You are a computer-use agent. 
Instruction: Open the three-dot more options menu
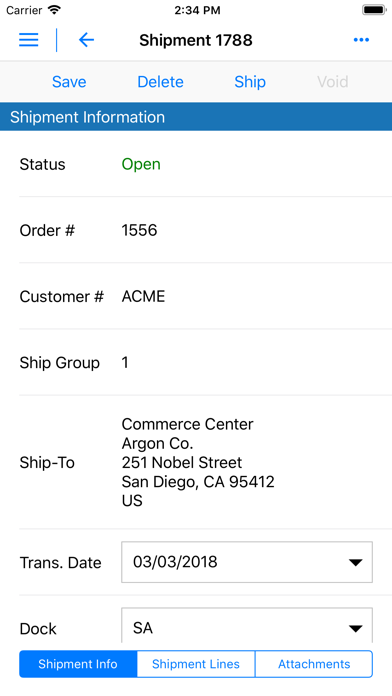(x=361, y=40)
